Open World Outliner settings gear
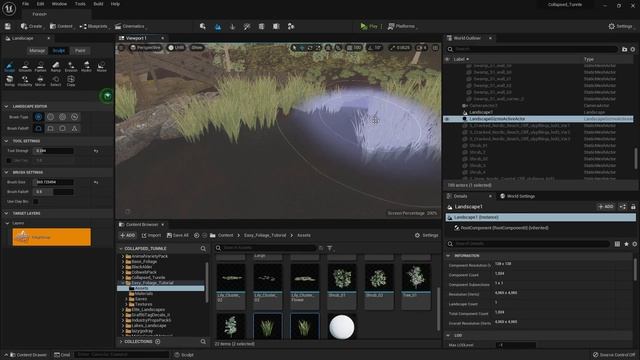Screen dimensions: 640x360 coord(633,49)
